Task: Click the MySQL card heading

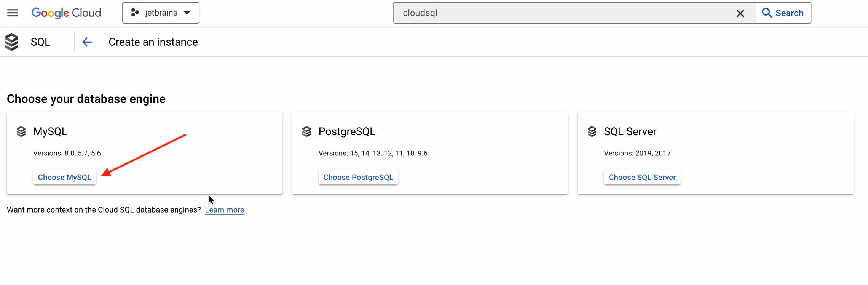Action: (x=50, y=131)
